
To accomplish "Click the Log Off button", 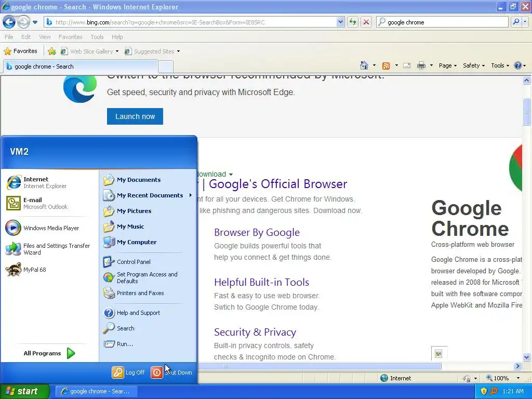I will [129, 373].
